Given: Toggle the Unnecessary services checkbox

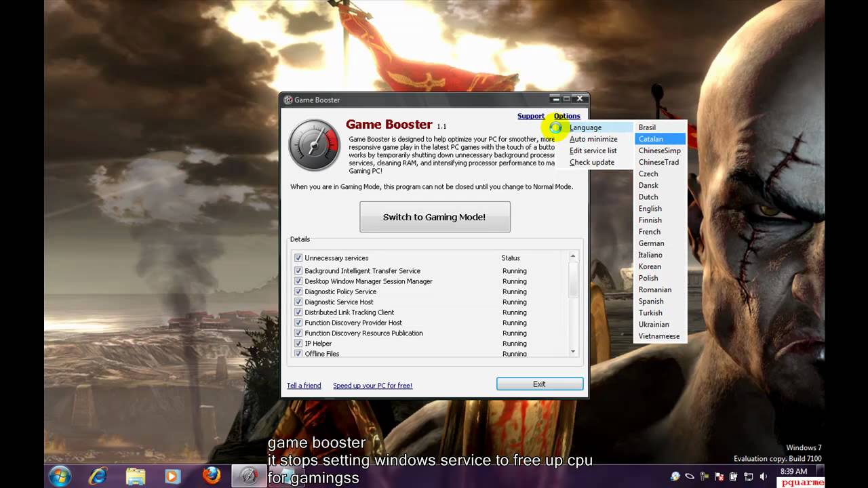Looking at the screenshot, I should click(x=298, y=258).
